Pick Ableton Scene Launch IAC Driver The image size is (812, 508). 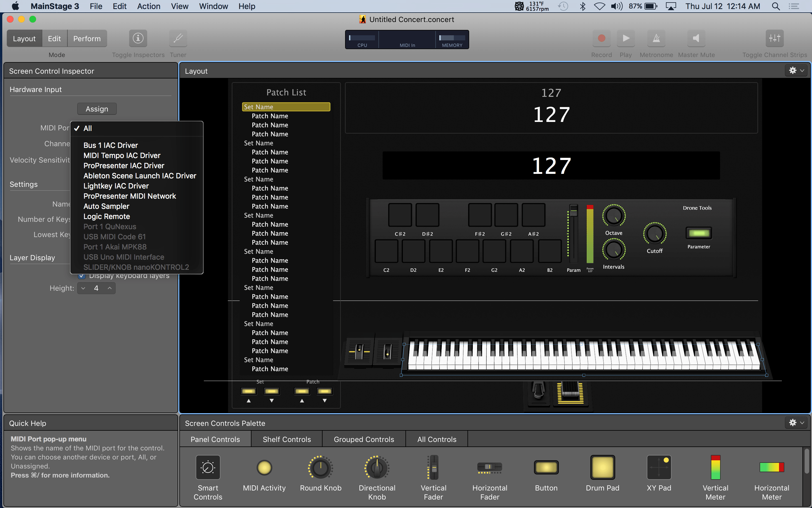[x=136, y=176]
